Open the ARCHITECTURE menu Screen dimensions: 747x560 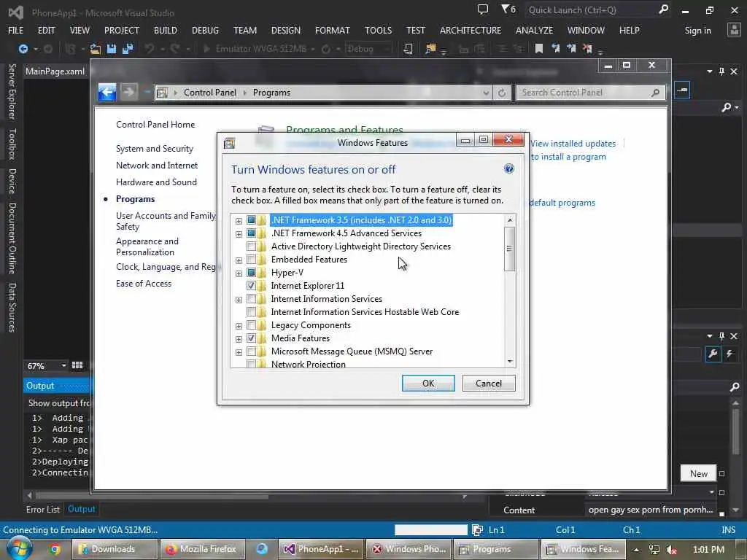click(471, 30)
